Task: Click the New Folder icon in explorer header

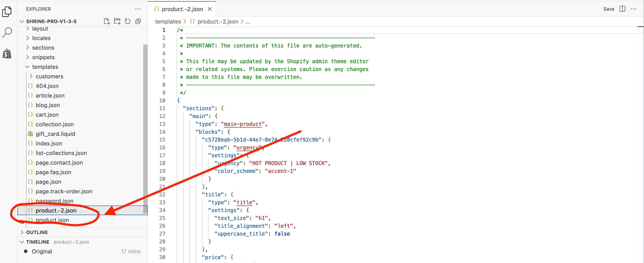Action: coord(117,22)
